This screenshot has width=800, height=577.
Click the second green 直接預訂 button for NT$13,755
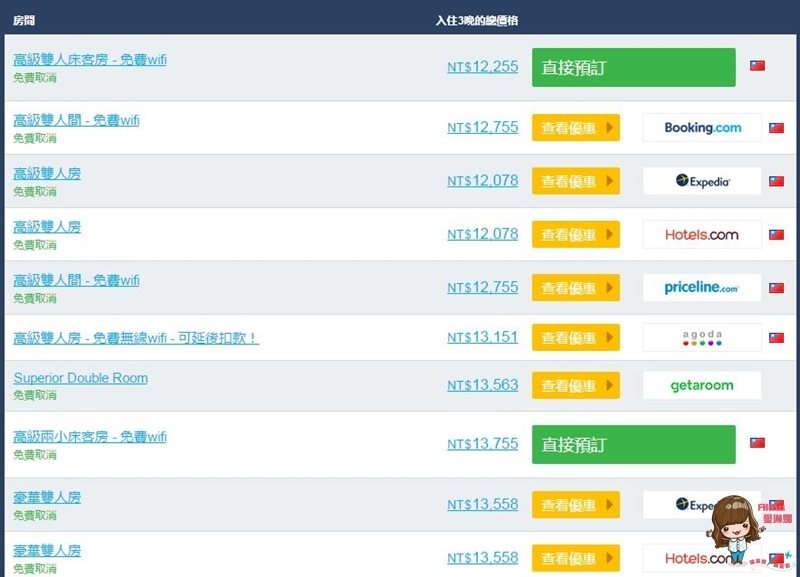tap(634, 444)
